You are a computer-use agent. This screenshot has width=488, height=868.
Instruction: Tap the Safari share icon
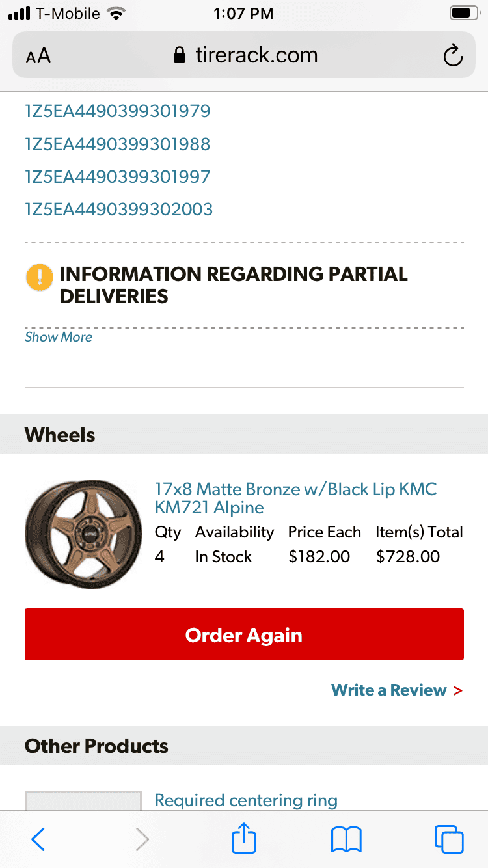[x=243, y=839]
